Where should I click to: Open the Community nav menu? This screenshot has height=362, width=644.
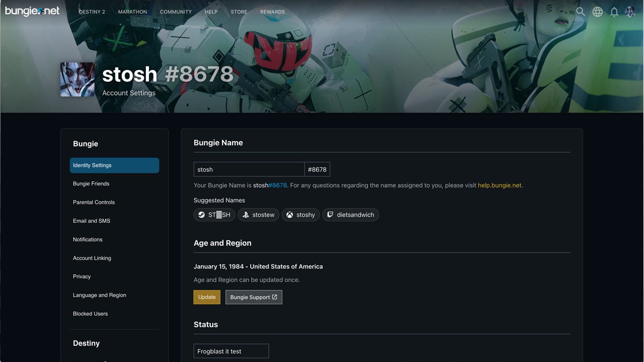point(176,12)
